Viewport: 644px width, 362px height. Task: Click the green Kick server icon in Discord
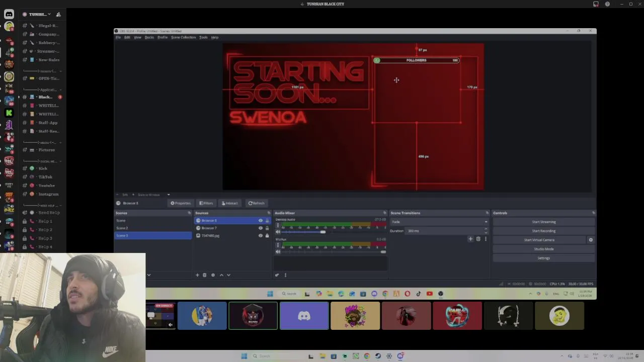point(9,113)
